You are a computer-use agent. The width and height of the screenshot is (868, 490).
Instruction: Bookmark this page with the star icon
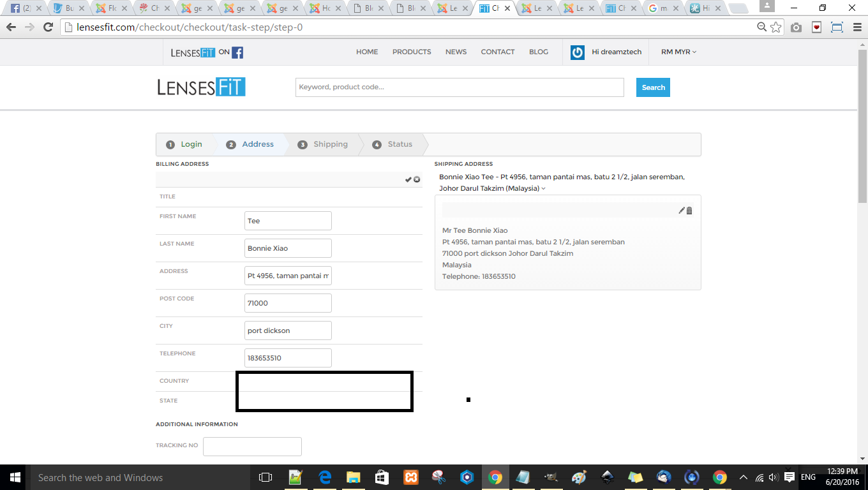[776, 27]
